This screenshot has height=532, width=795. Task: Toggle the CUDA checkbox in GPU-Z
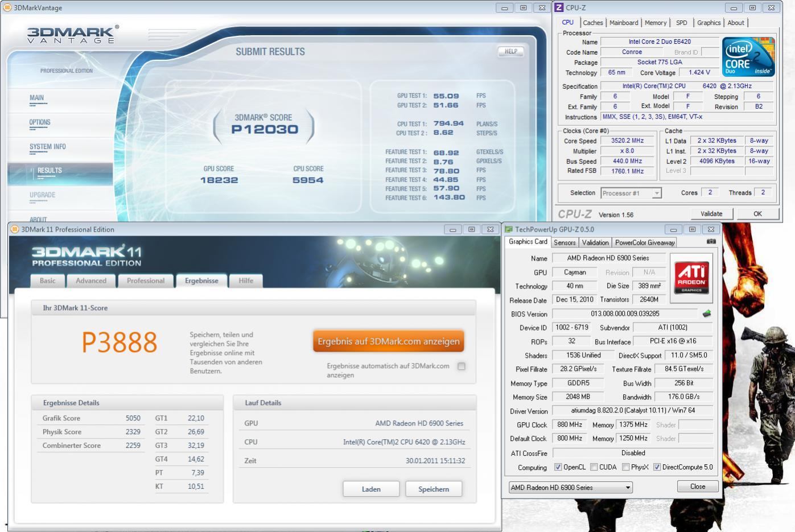pos(594,467)
